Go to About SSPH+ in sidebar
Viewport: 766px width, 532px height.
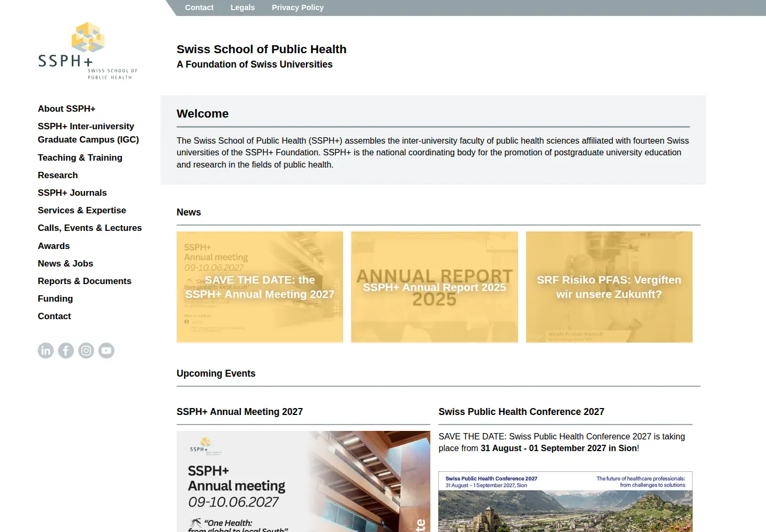tap(66, 109)
